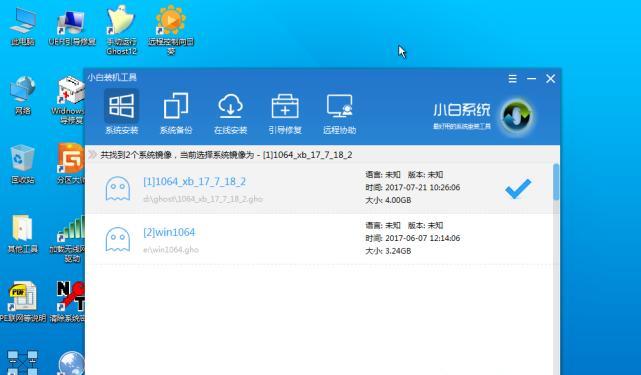Click ghost icon of win1064 image
This screenshot has height=375, width=641.
(x=118, y=239)
